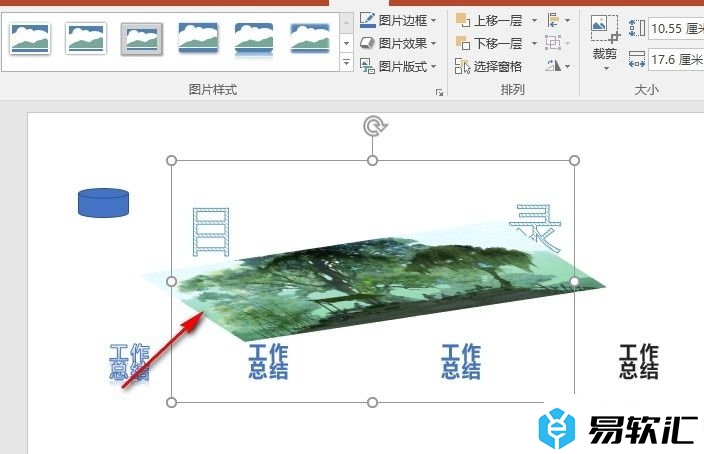
Task: Open the 图片边框 dropdown arrow
Action: (x=434, y=21)
